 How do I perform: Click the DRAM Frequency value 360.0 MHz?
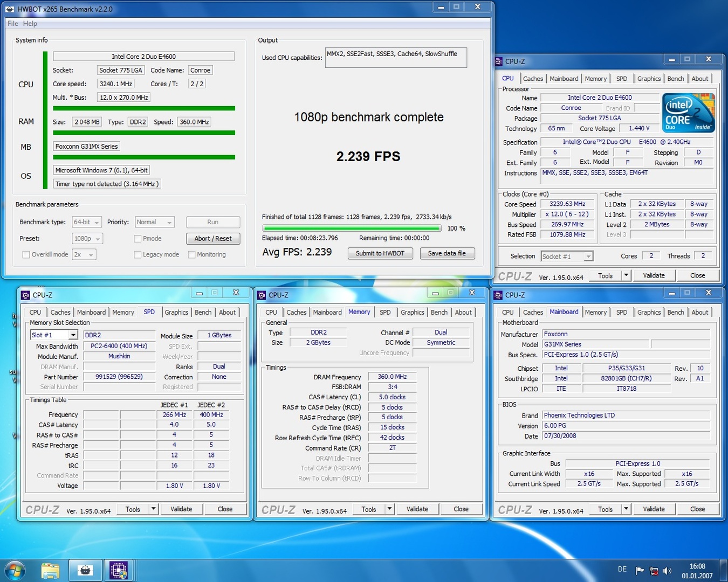[x=392, y=377]
